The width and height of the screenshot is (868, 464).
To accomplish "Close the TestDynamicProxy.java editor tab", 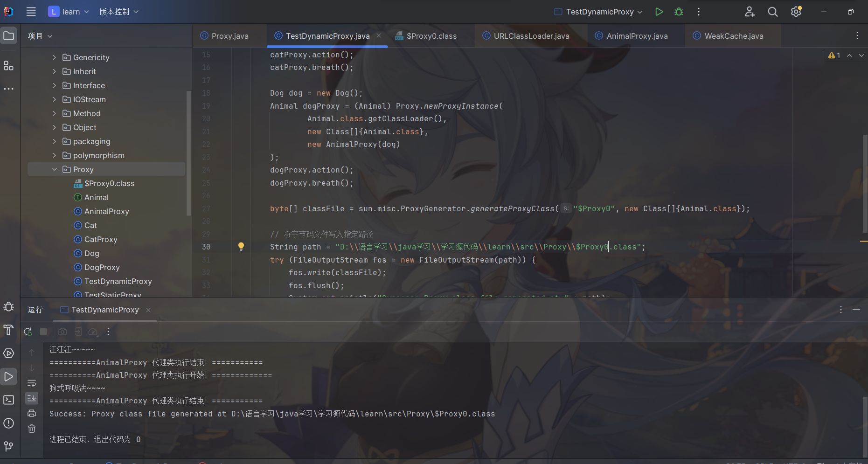I will [x=379, y=35].
